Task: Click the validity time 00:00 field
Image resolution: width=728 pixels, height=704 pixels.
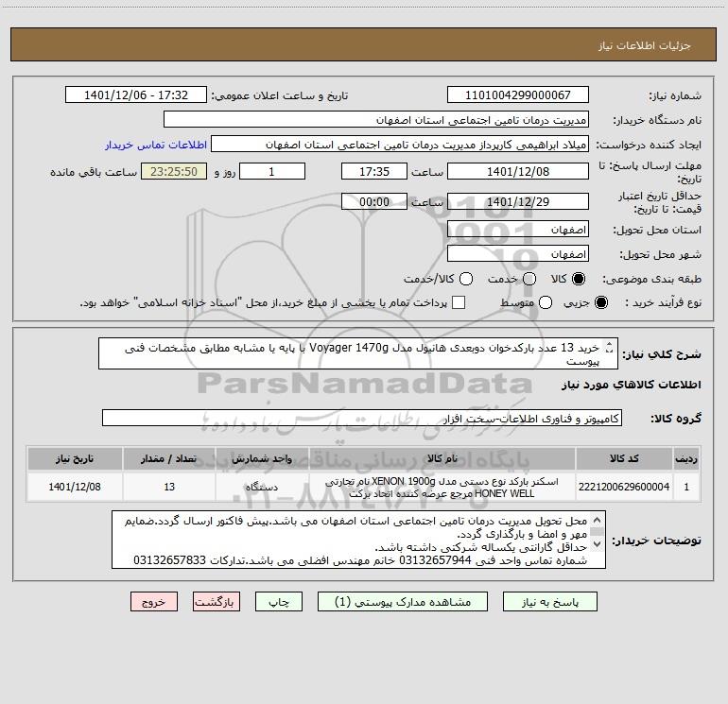Action: tap(374, 201)
